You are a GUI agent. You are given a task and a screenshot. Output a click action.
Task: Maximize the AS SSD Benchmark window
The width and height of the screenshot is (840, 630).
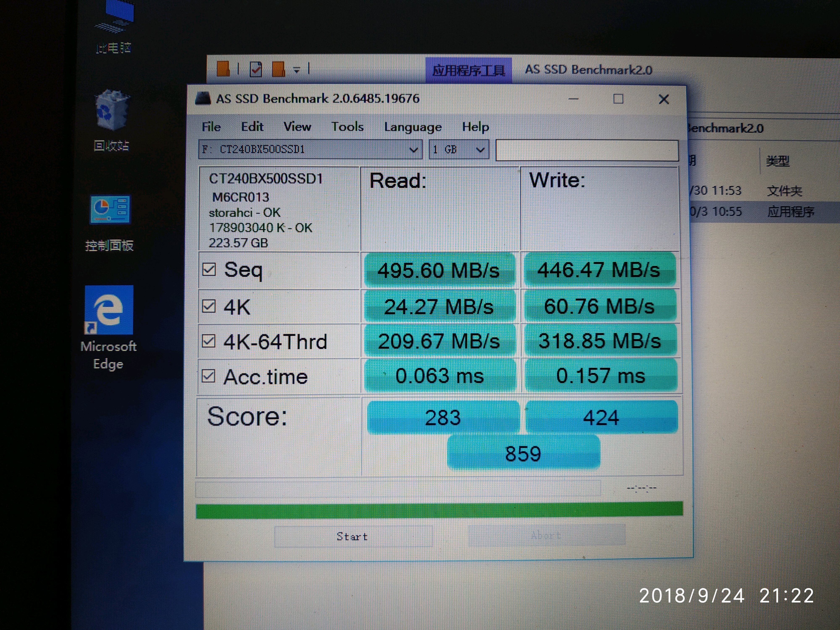click(x=618, y=99)
